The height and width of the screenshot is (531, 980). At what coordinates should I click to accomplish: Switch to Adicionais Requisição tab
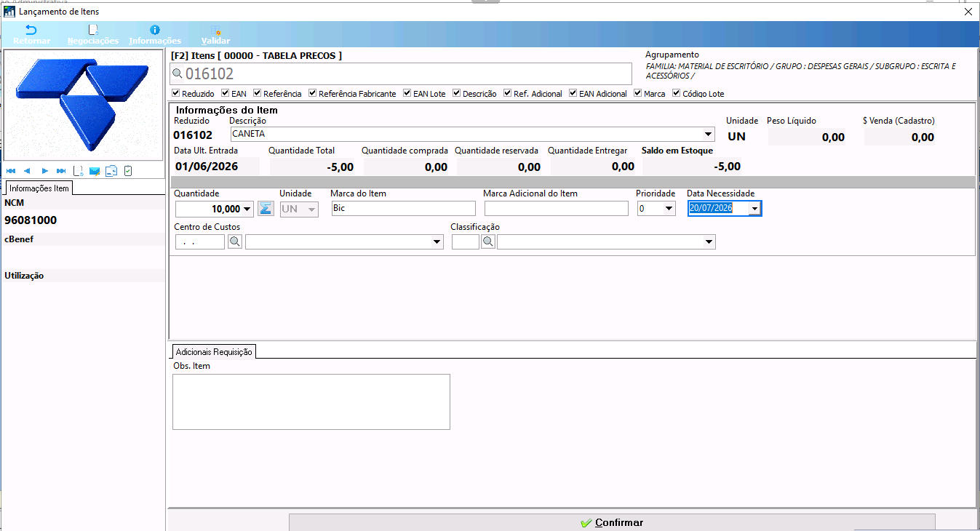tap(214, 351)
